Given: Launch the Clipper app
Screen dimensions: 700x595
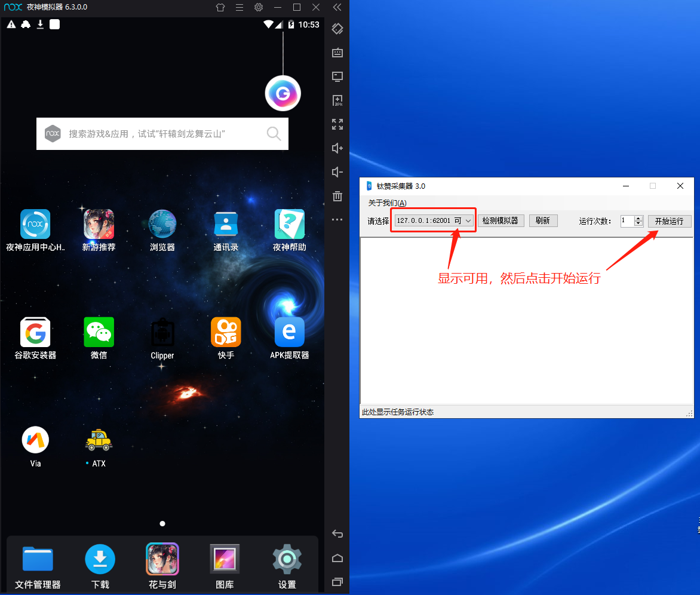Looking at the screenshot, I should click(162, 332).
